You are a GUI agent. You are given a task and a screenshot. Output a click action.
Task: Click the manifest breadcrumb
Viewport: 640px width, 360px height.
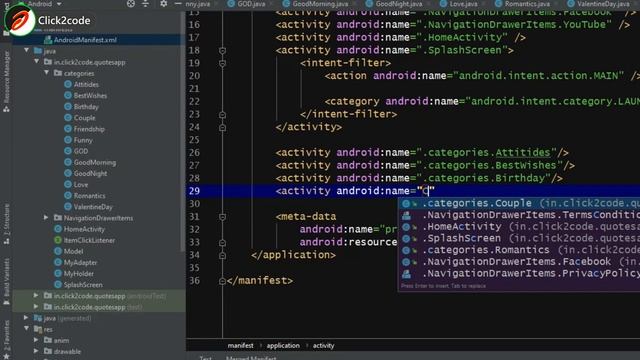point(240,345)
